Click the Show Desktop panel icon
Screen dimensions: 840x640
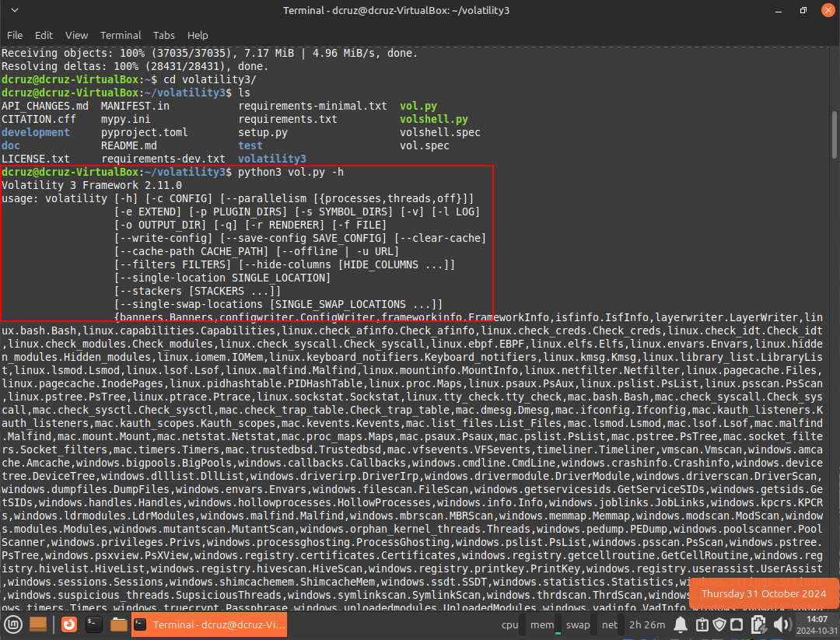pyautogui.click(x=38, y=624)
